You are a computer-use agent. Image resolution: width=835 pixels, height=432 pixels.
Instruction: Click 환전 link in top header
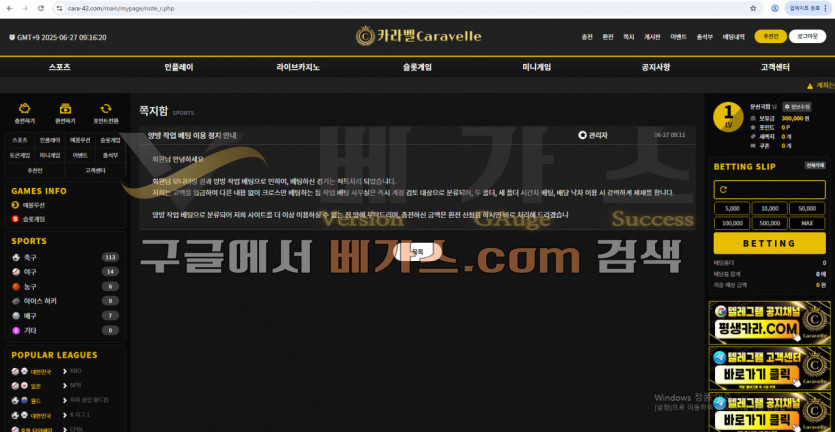[x=608, y=37]
